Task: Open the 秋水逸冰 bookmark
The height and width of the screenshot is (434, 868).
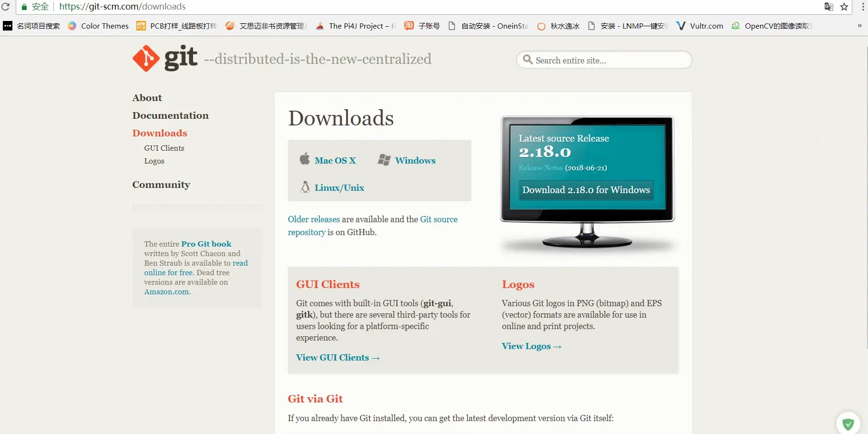Action: click(x=558, y=26)
